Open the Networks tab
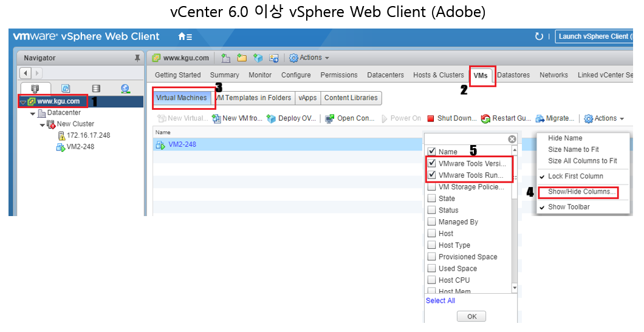 [x=553, y=75]
